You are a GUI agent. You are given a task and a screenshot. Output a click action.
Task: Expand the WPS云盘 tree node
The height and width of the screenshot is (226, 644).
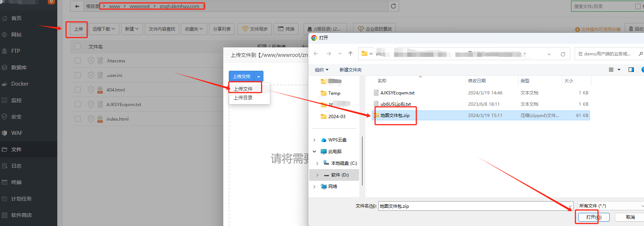315,140
